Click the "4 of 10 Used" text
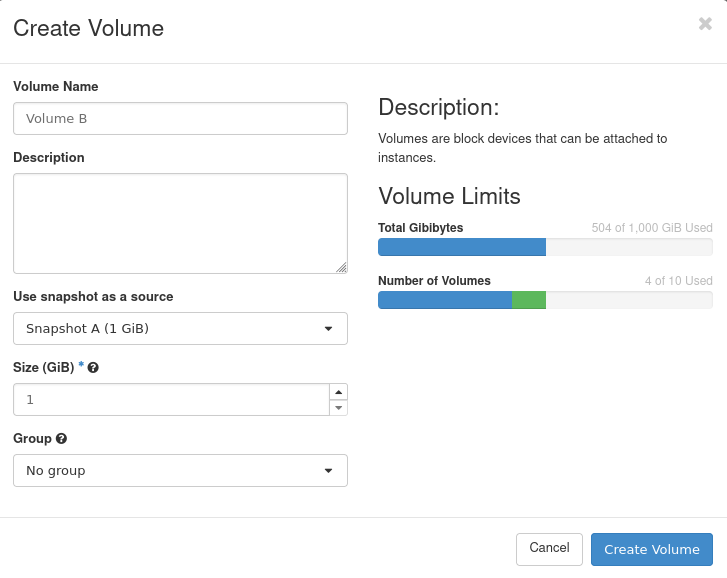Viewport: 727px width, 578px height. point(678,281)
